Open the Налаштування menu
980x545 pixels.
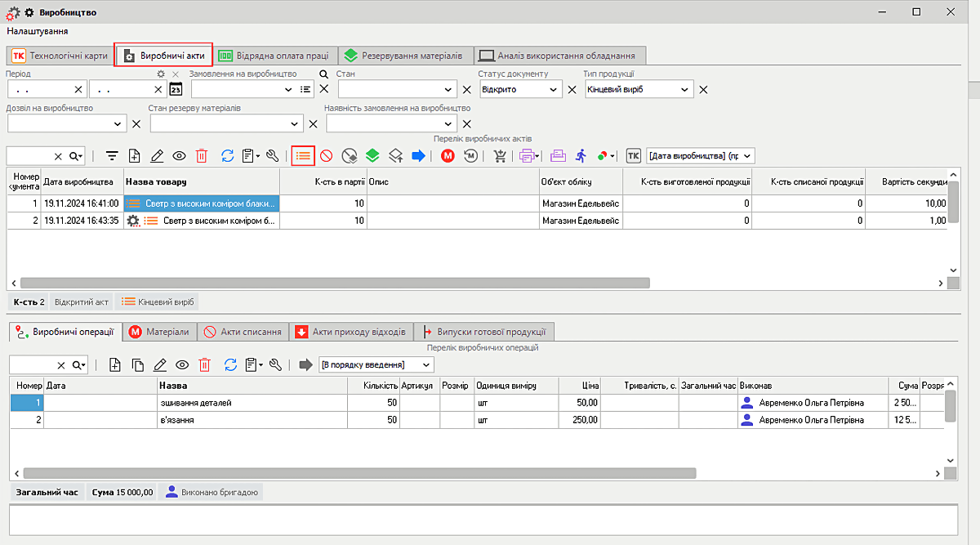pos(37,31)
